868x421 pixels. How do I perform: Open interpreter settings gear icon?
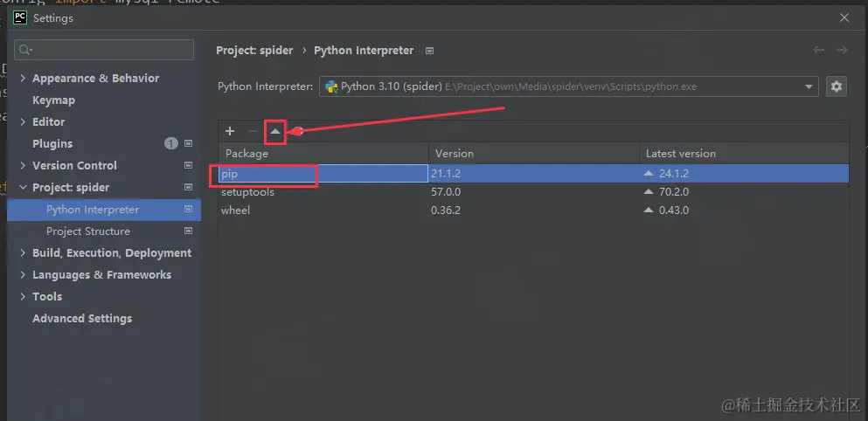point(837,86)
